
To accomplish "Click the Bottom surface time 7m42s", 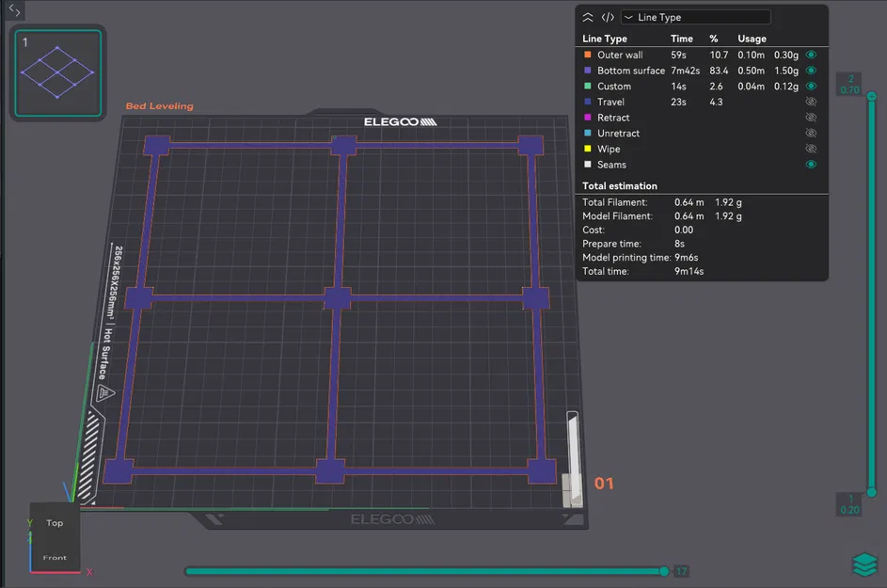I will [x=685, y=71].
